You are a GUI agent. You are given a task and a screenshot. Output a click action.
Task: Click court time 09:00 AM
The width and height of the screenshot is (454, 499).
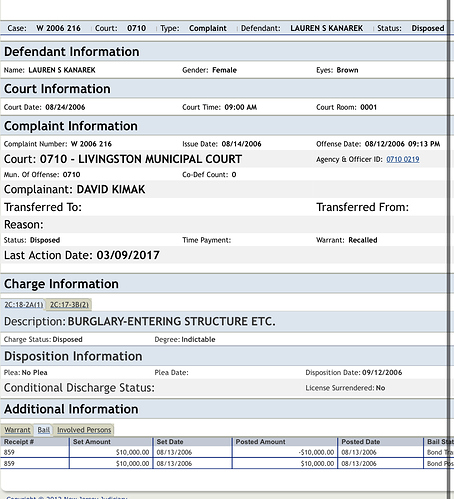[x=241, y=107]
